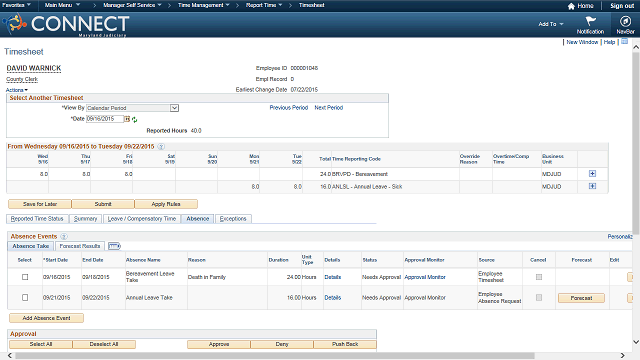Click DAVID WARNICK name link

pyautogui.click(x=34, y=68)
